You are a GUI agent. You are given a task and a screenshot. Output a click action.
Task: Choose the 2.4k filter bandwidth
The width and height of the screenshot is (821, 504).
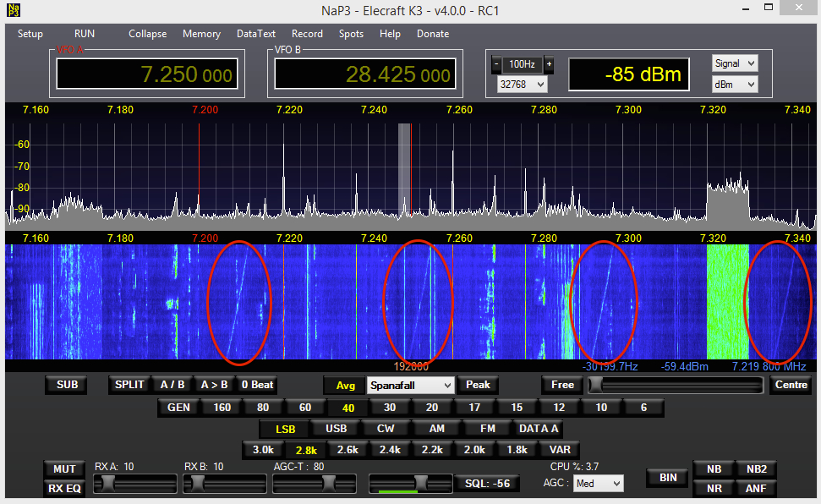point(389,450)
